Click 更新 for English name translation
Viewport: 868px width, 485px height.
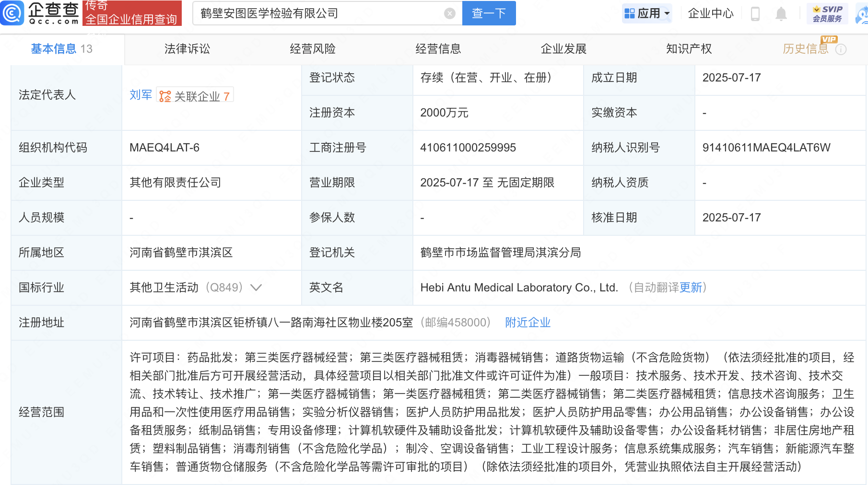coord(691,288)
